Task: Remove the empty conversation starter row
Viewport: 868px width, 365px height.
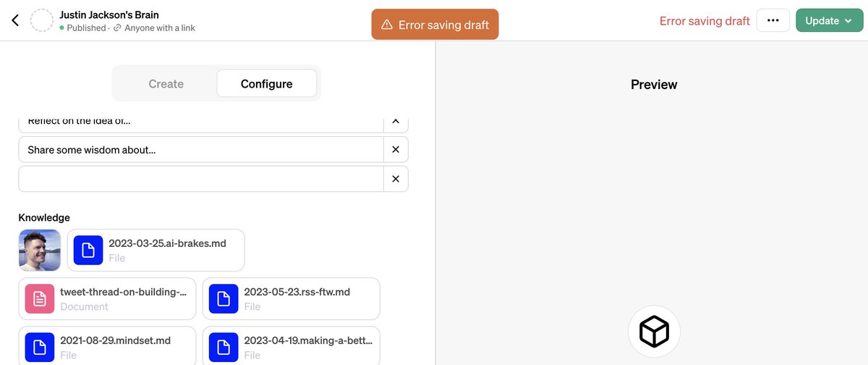Action: tap(395, 179)
